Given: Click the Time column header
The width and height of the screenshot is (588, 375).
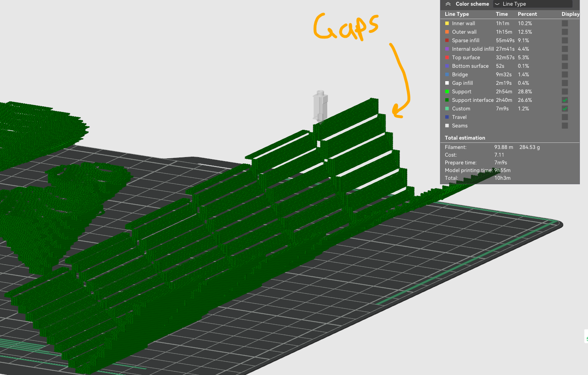Looking at the screenshot, I should coord(502,14).
